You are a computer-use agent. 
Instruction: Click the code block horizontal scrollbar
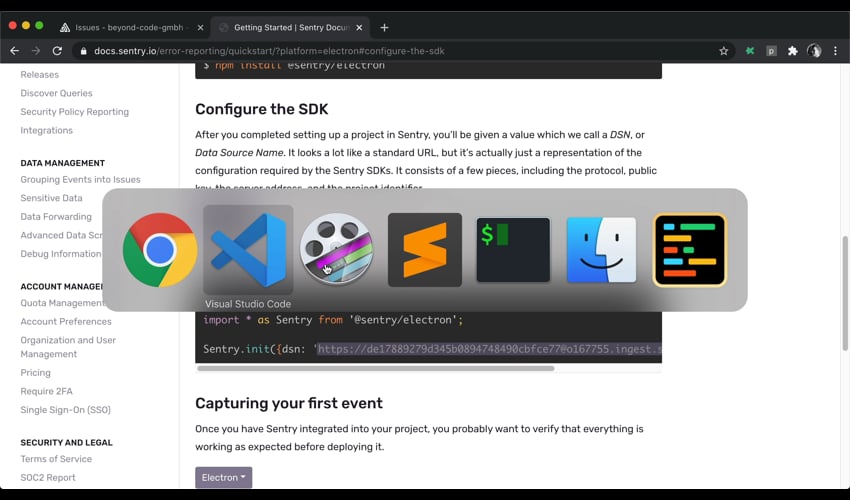click(x=376, y=368)
